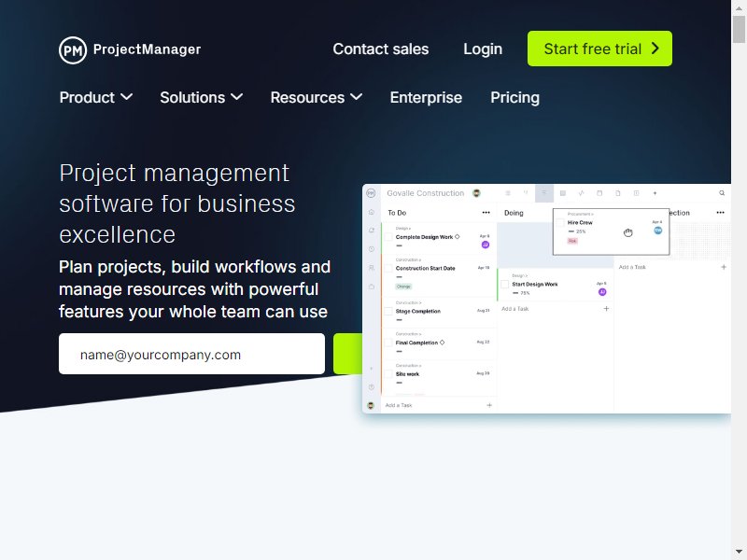
Task: Expand the Resources menu
Action: (x=317, y=98)
